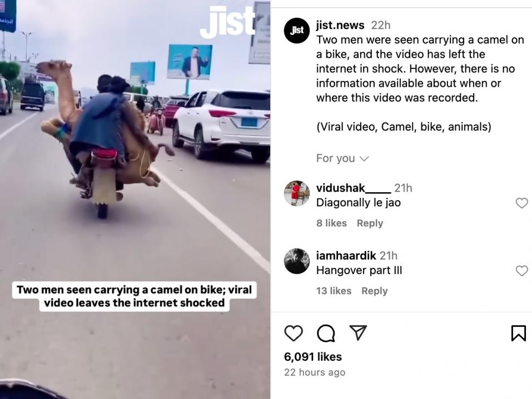Screen dimensions: 532x399
Task: View the 6,091 likes list
Action: (x=313, y=357)
